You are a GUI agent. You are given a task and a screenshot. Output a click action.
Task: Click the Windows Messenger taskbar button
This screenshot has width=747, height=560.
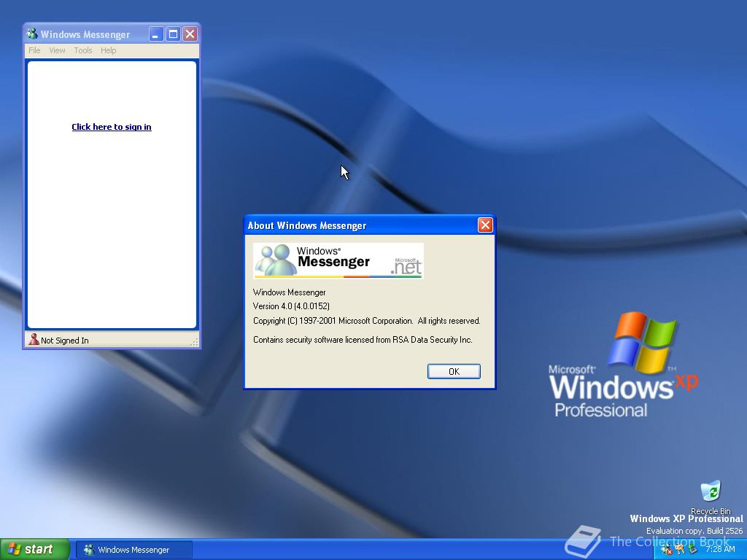[x=134, y=550]
